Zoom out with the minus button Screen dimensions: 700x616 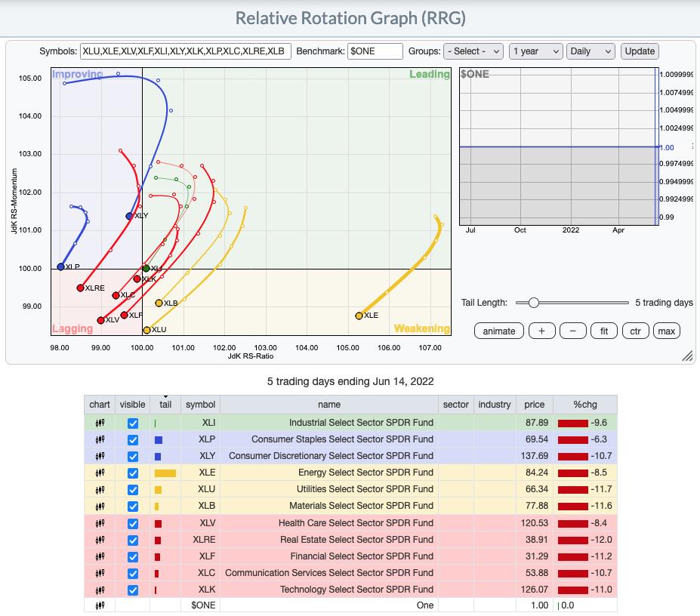click(x=573, y=331)
